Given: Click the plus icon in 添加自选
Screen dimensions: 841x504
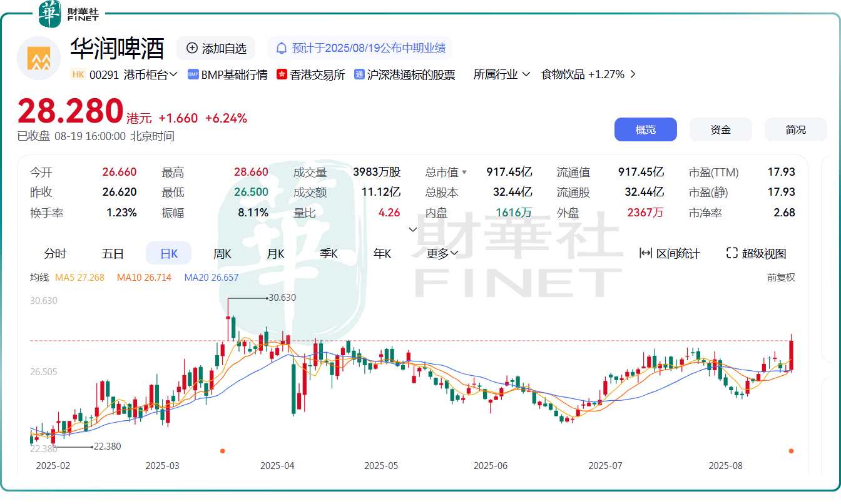Looking at the screenshot, I should pyautogui.click(x=192, y=48).
